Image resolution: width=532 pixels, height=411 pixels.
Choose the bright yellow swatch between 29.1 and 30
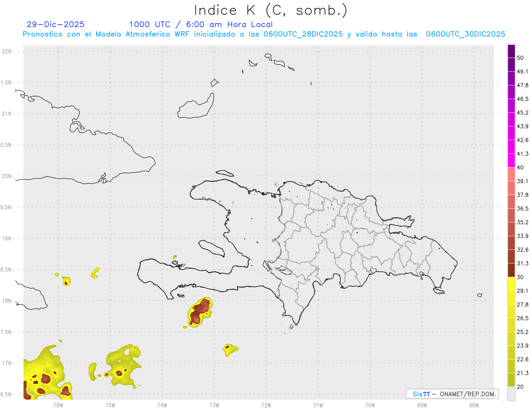511,284
